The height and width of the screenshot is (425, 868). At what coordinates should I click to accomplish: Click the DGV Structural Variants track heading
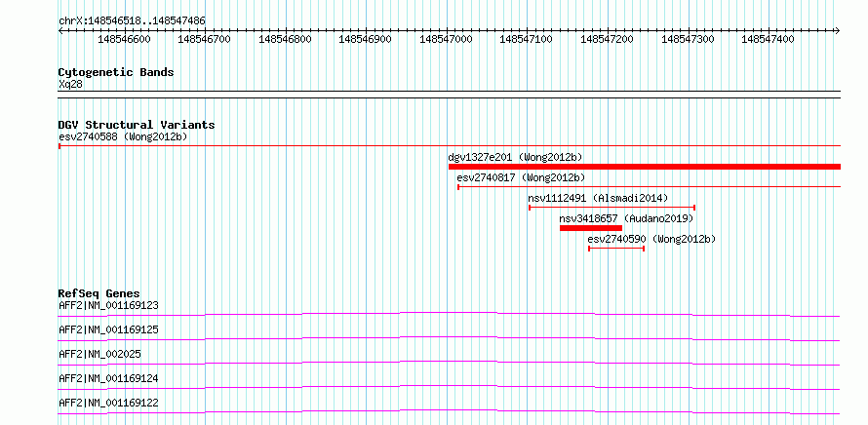click(137, 125)
